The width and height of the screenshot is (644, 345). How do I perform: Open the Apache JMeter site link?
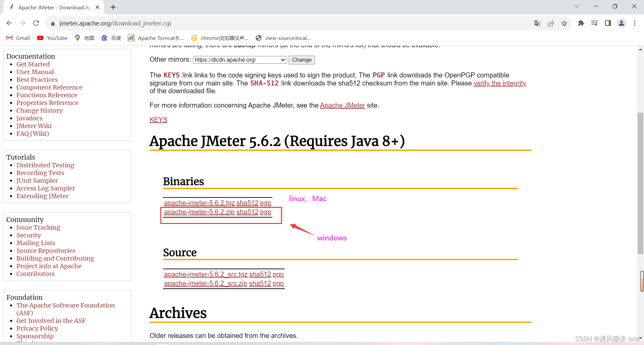tap(342, 105)
